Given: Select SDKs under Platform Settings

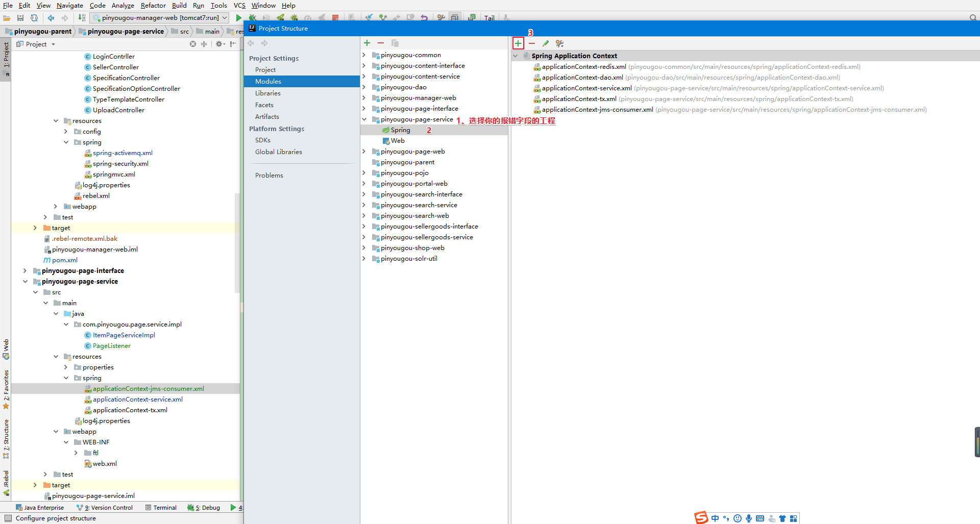Looking at the screenshot, I should point(263,140).
